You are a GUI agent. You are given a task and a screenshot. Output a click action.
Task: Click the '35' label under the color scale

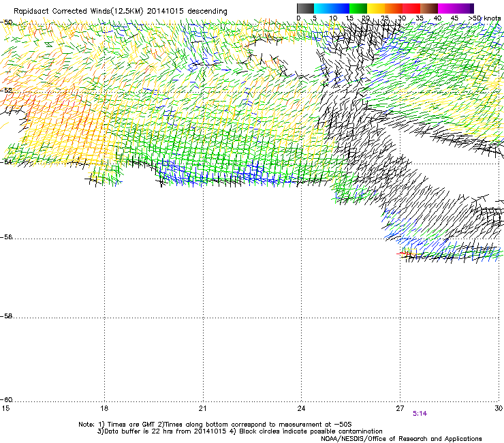[420, 18]
